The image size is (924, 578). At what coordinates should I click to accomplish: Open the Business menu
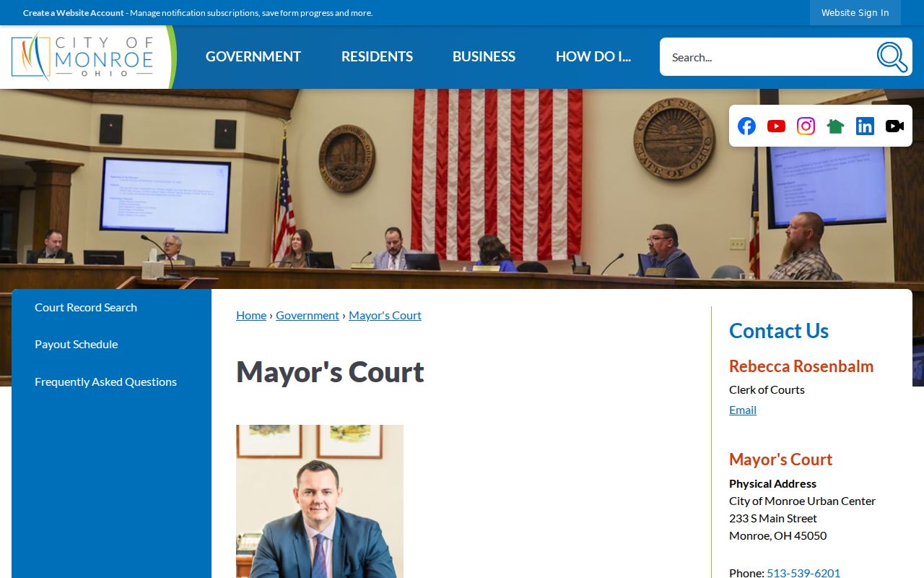pos(484,56)
